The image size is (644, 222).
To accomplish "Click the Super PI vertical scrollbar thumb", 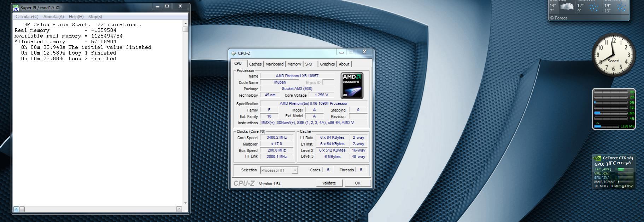I will click(186, 29).
